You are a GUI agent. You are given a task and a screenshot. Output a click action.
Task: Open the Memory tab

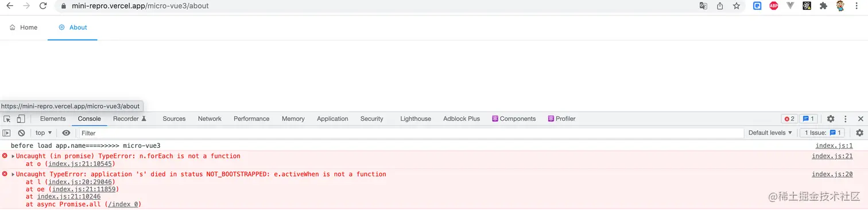tap(293, 119)
